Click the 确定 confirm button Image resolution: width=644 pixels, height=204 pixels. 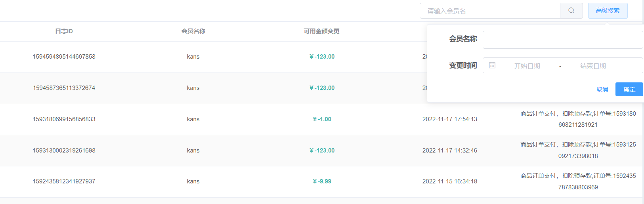click(629, 90)
